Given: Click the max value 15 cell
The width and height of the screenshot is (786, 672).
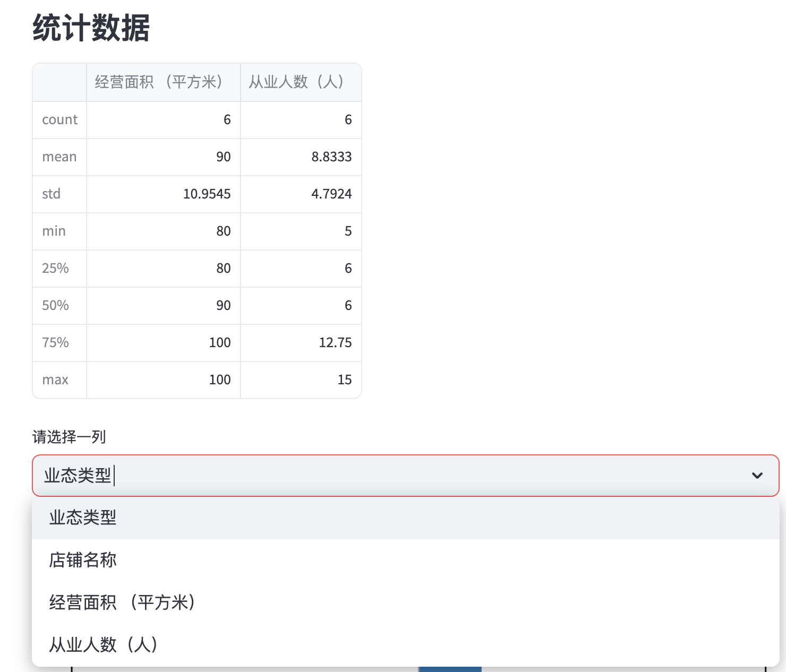Looking at the screenshot, I should 301,380.
